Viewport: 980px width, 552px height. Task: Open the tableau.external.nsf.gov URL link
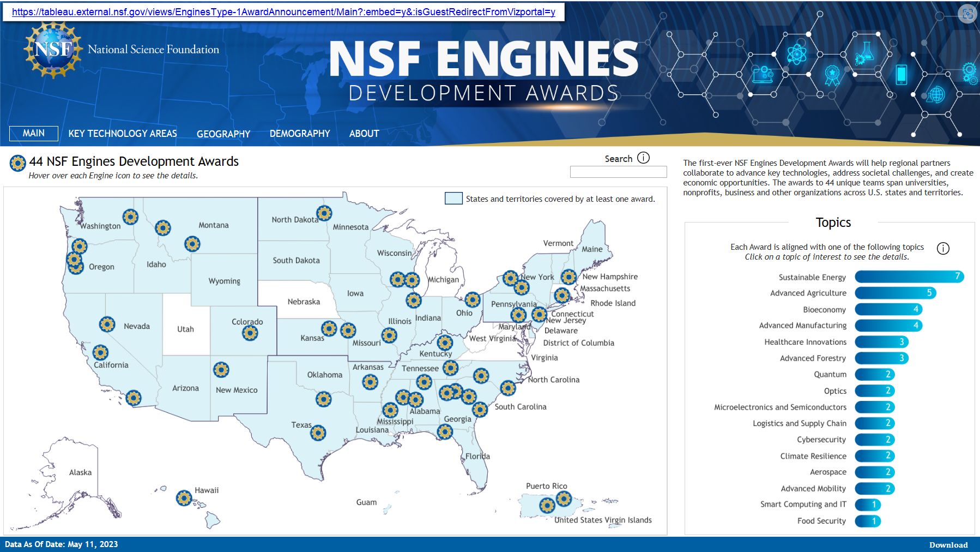pyautogui.click(x=285, y=12)
